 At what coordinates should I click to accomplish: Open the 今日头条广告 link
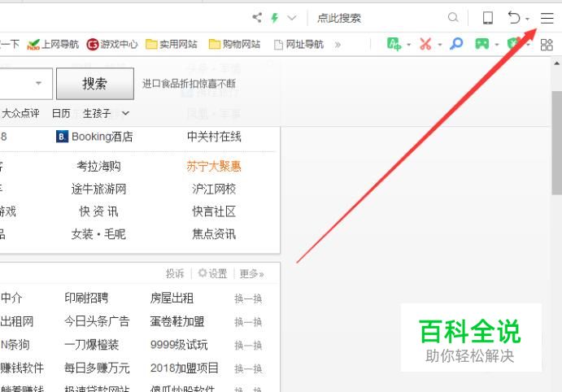(x=97, y=321)
